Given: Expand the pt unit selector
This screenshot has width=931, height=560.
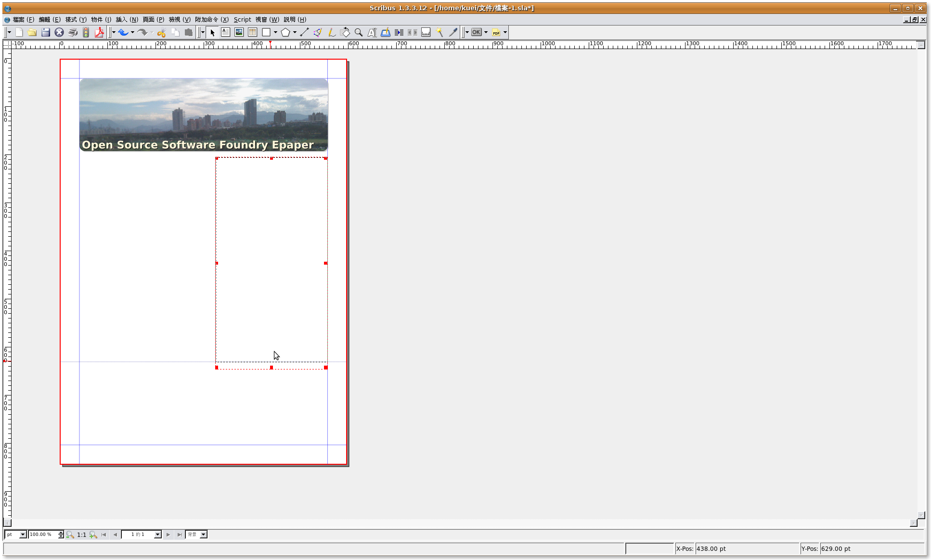Looking at the screenshot, I should point(22,535).
